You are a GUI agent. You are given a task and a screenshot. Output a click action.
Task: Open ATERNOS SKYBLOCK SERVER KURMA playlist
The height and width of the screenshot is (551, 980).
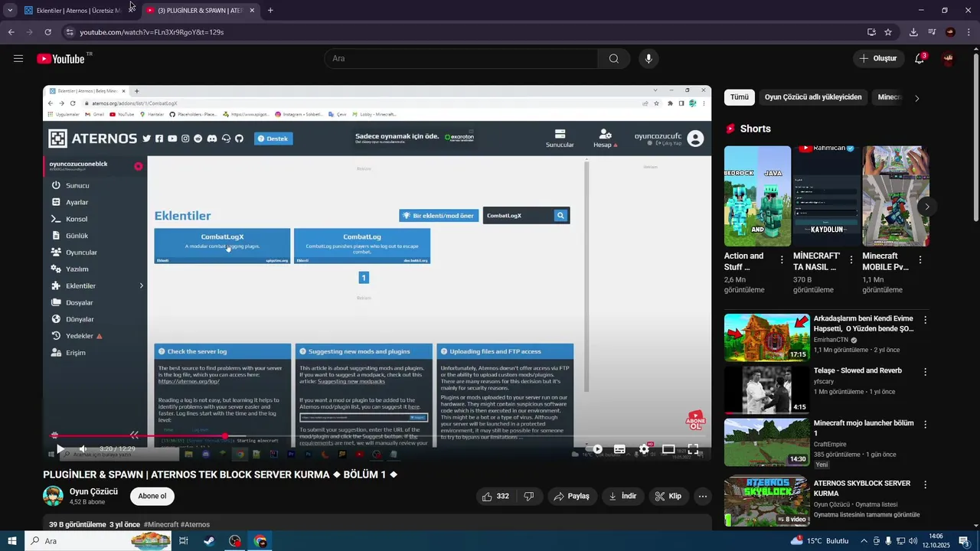click(x=766, y=500)
